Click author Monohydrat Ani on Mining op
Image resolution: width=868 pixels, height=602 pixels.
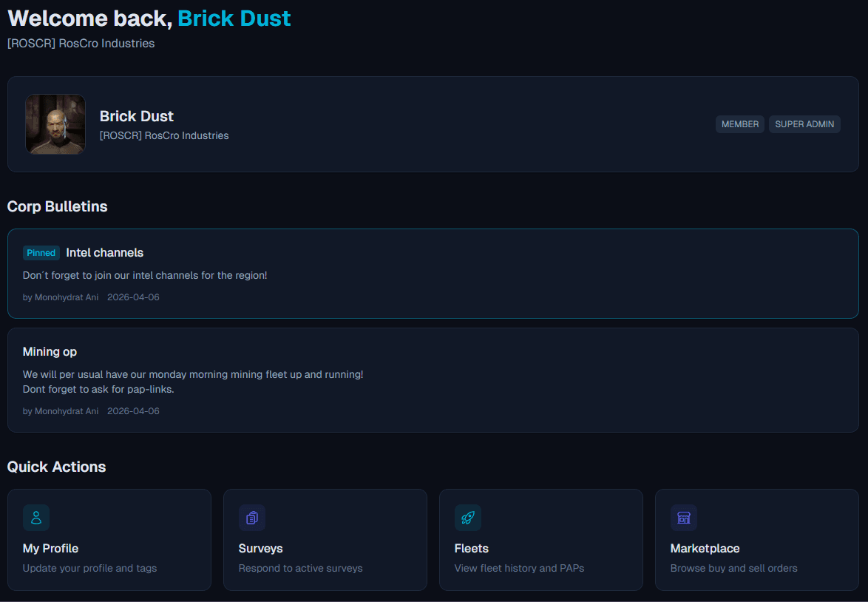(x=67, y=410)
